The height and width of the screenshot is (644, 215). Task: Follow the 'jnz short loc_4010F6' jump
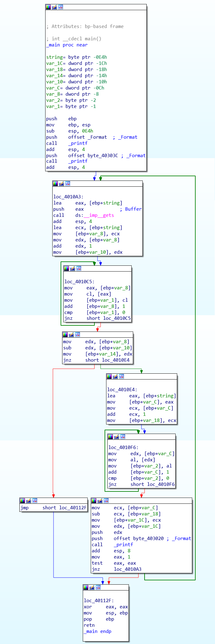point(141,484)
